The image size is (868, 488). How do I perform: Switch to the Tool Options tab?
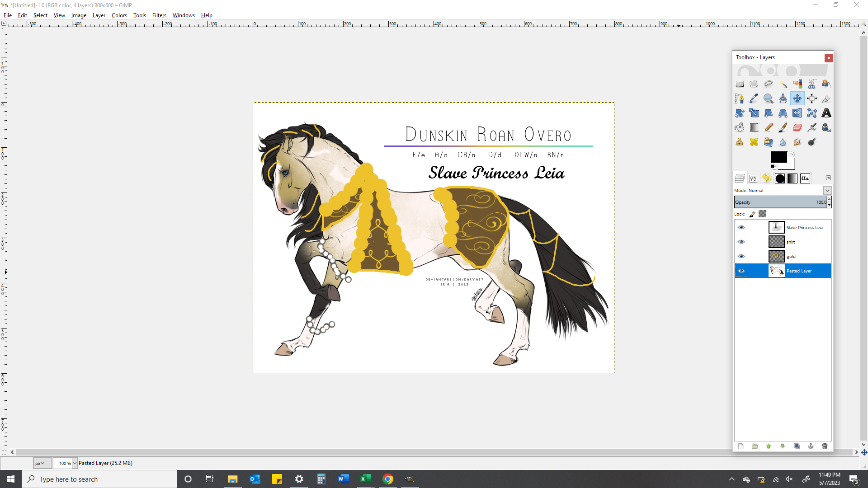753,178
